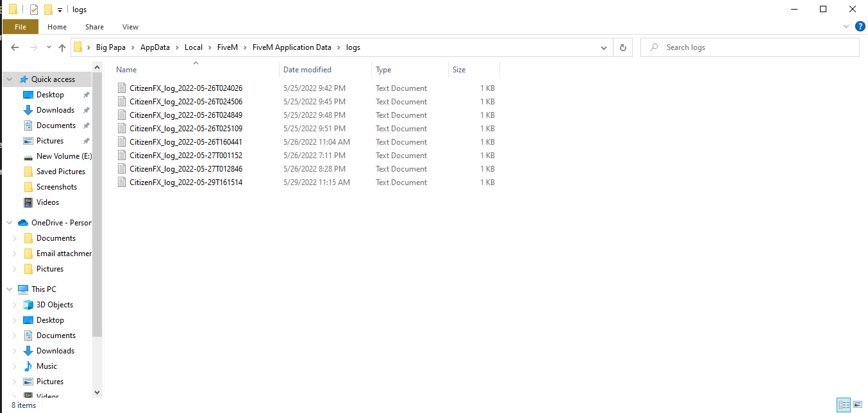Screen dimensions: 868x413
Task: Select file CitizenFX_log_2022-05-26T024849
Action: [x=186, y=115]
